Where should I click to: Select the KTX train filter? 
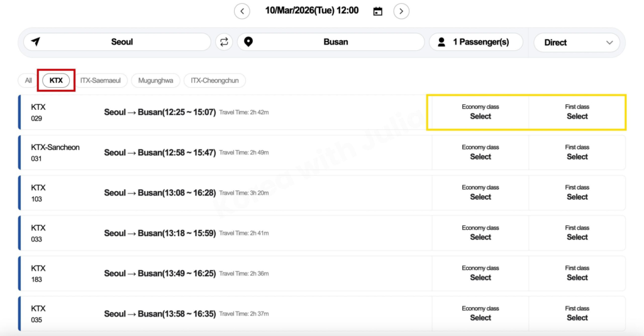pos(56,80)
